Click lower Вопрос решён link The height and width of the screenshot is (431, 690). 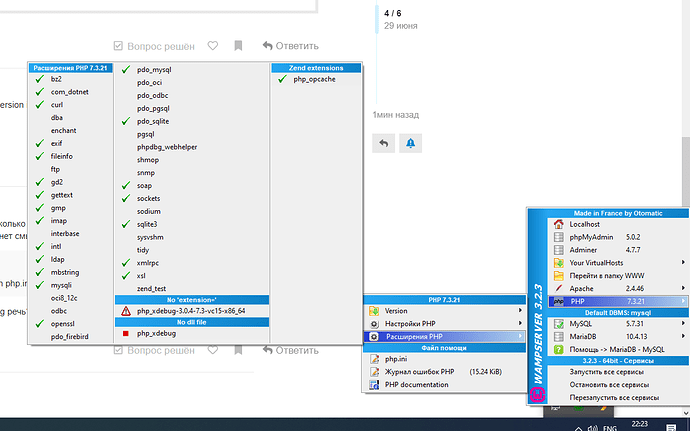click(x=154, y=350)
